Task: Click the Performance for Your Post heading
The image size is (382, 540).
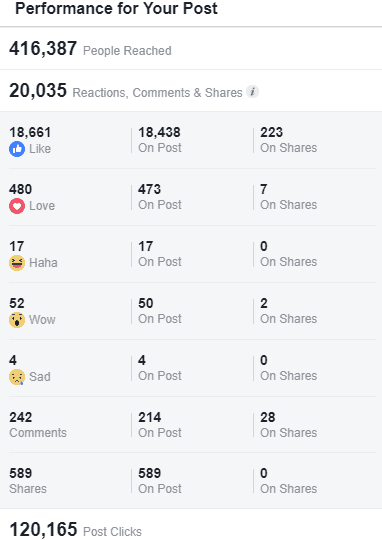Action: pos(116,8)
